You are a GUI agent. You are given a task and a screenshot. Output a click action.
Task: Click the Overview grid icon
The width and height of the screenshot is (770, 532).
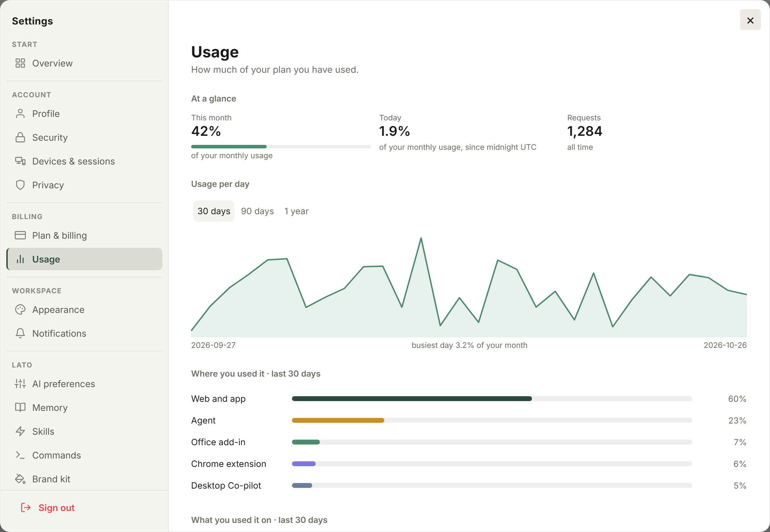pos(20,63)
